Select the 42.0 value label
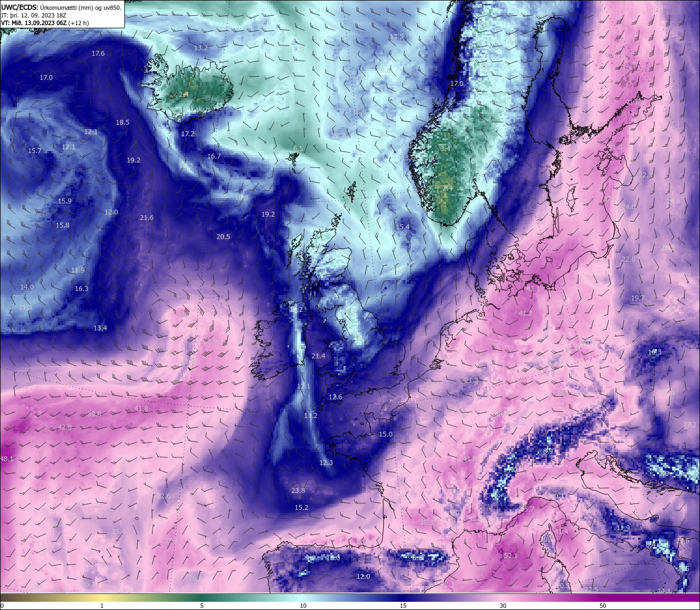 tap(65, 427)
